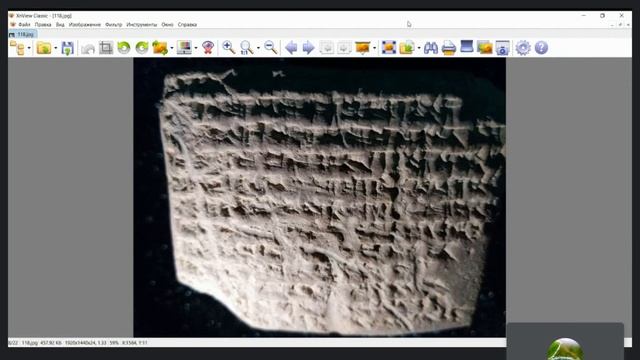Image resolution: width=640 pixels, height=360 pixels.
Task: Click the Zoom In magnifier icon
Action: [229, 48]
